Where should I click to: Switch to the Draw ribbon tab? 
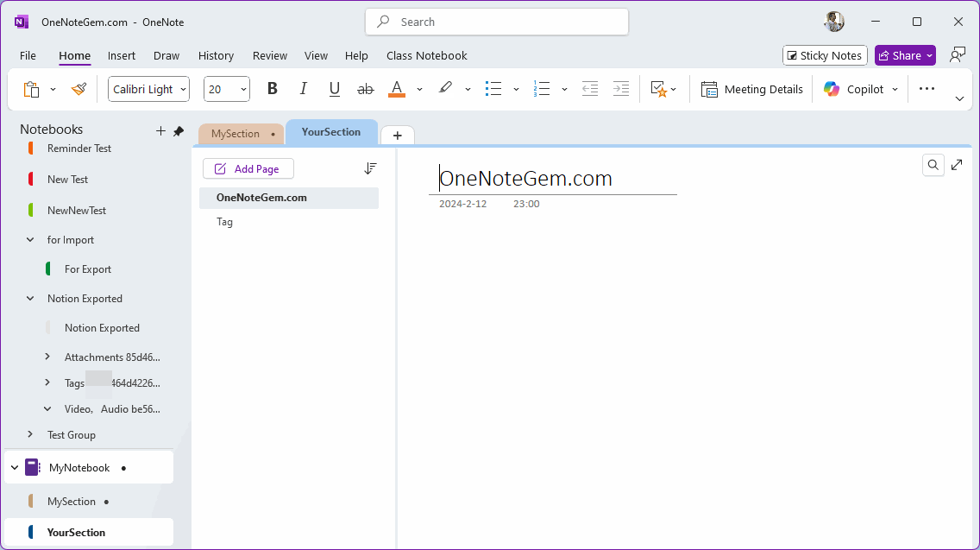click(x=166, y=55)
